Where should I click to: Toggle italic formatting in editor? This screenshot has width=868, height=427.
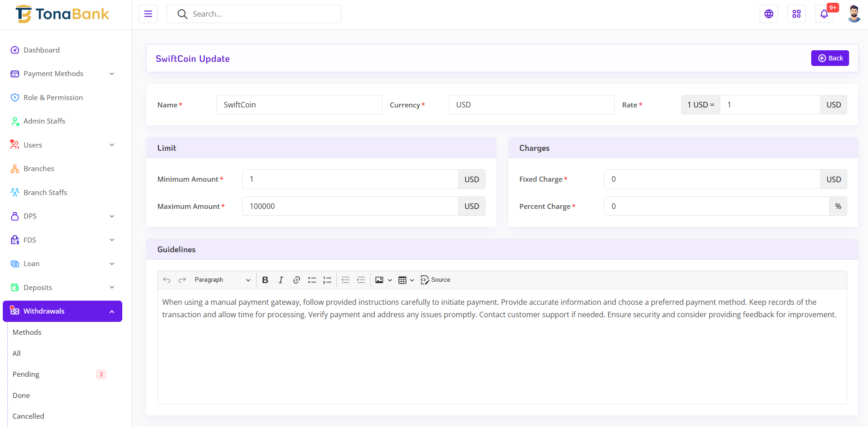(x=281, y=280)
